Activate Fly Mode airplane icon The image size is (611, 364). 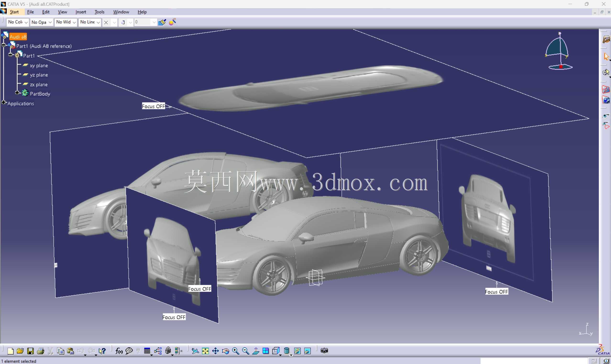tap(195, 351)
